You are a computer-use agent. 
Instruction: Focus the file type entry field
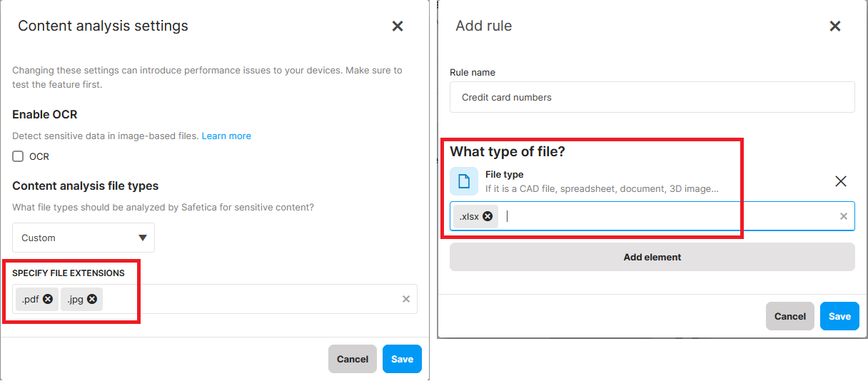click(x=664, y=216)
